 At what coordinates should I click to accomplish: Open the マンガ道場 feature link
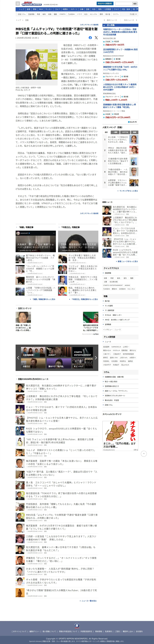coord(108,306)
